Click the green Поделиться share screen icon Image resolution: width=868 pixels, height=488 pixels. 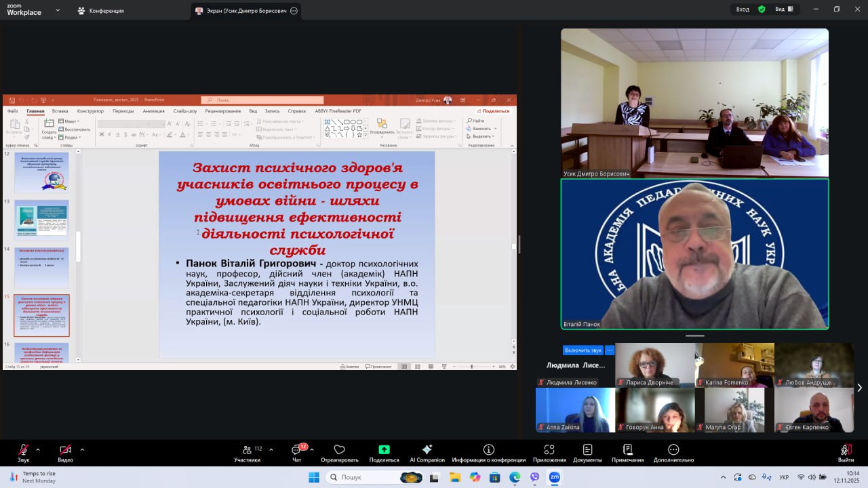384,450
